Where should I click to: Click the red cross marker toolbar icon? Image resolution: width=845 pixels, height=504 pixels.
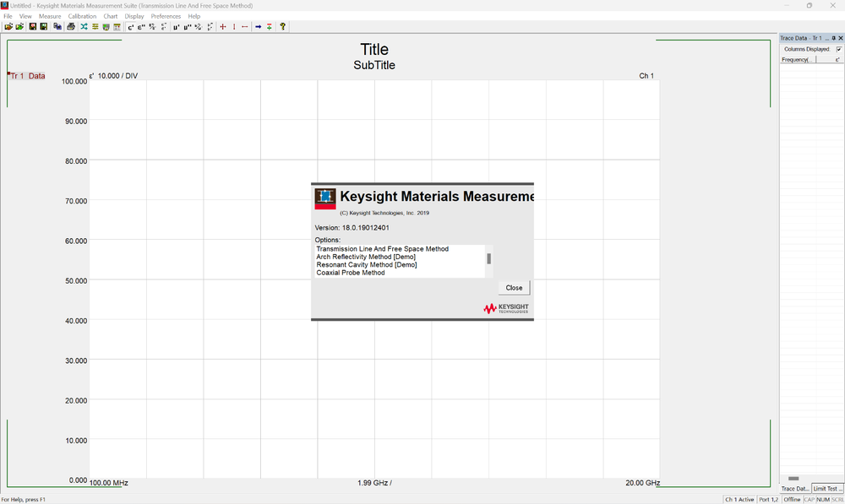pyautogui.click(x=223, y=27)
